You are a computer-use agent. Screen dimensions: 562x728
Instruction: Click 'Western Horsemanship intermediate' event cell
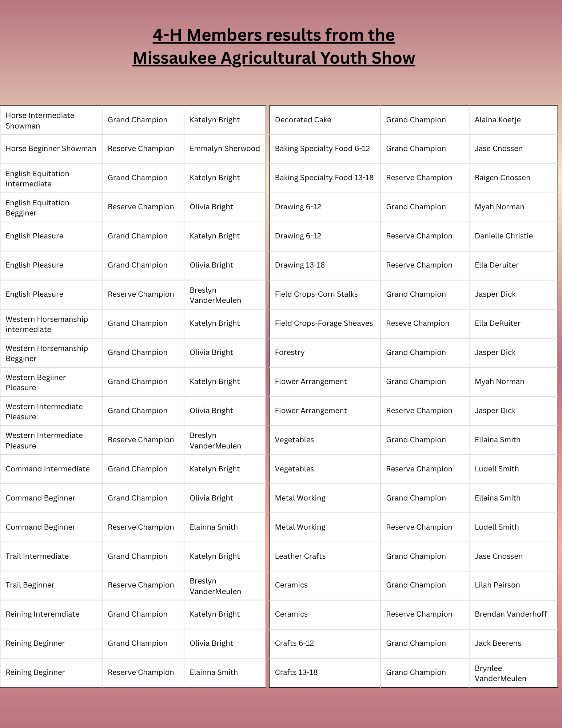tap(51, 324)
